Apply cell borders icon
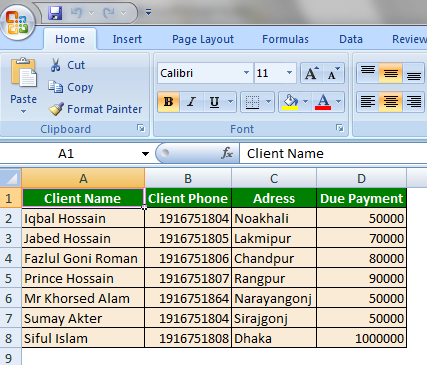Viewport: 427px width, 365px height. [x=252, y=101]
